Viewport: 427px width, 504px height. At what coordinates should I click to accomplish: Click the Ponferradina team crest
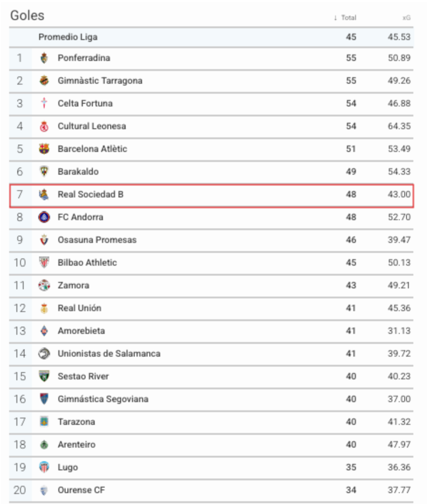tap(44, 58)
